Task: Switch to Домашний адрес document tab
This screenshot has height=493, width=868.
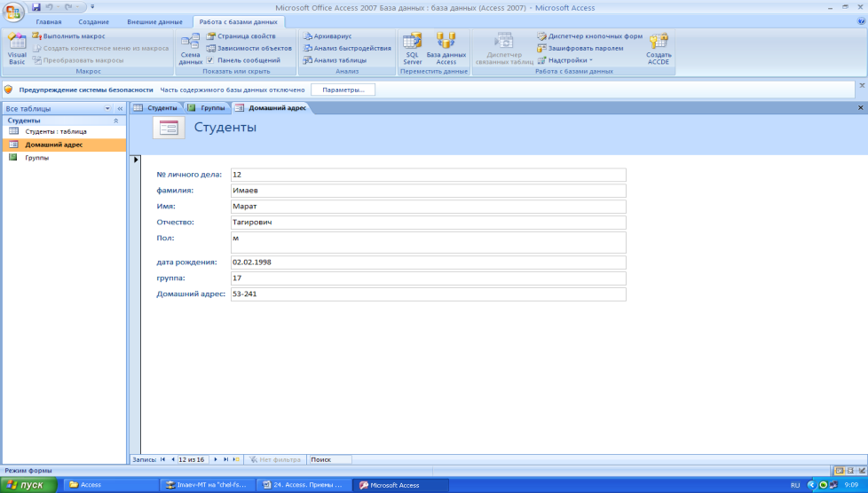Action: 271,108
